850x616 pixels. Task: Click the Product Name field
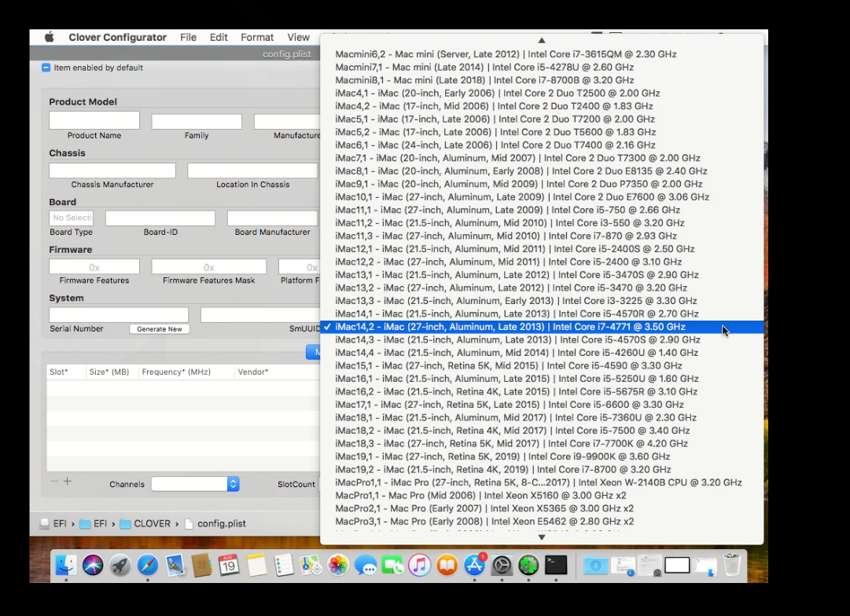pyautogui.click(x=94, y=120)
